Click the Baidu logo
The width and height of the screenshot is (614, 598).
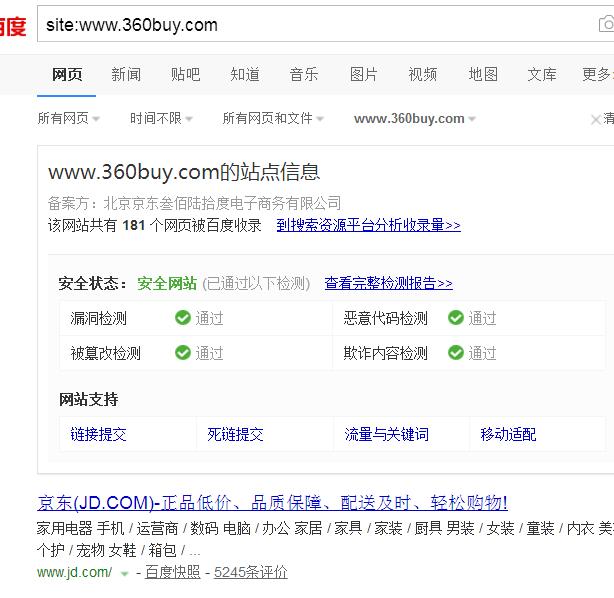point(13,27)
